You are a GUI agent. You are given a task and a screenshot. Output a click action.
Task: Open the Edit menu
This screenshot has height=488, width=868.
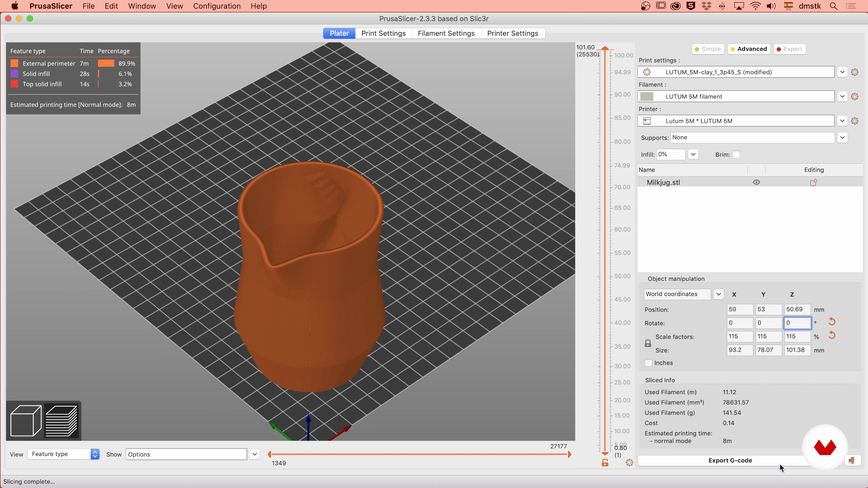pyautogui.click(x=111, y=6)
